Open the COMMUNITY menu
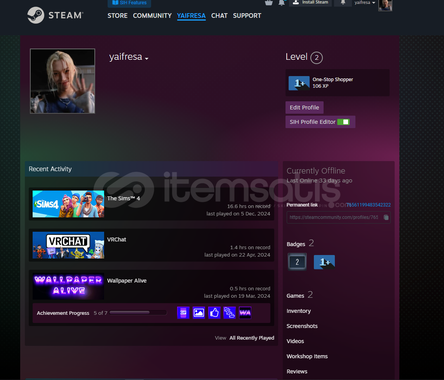 (152, 16)
